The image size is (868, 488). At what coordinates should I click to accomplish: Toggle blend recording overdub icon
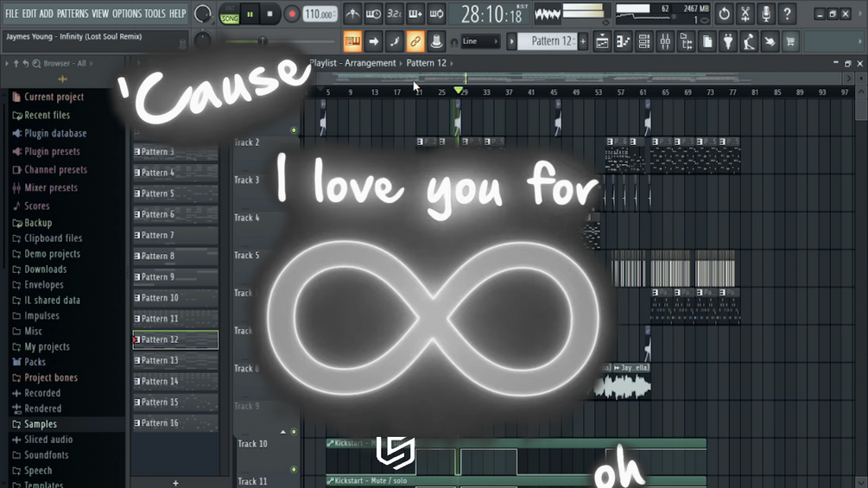[x=415, y=14]
